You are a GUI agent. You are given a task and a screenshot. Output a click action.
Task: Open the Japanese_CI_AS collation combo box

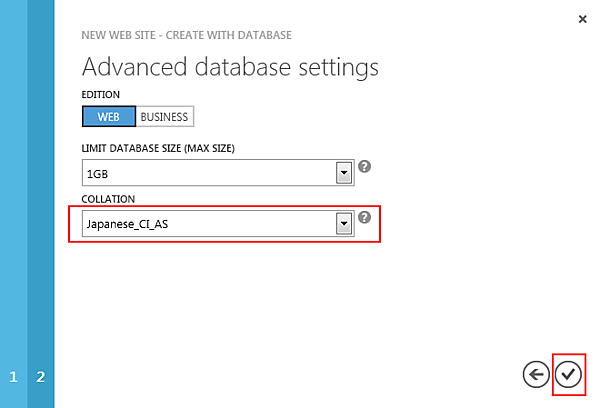[210, 225]
